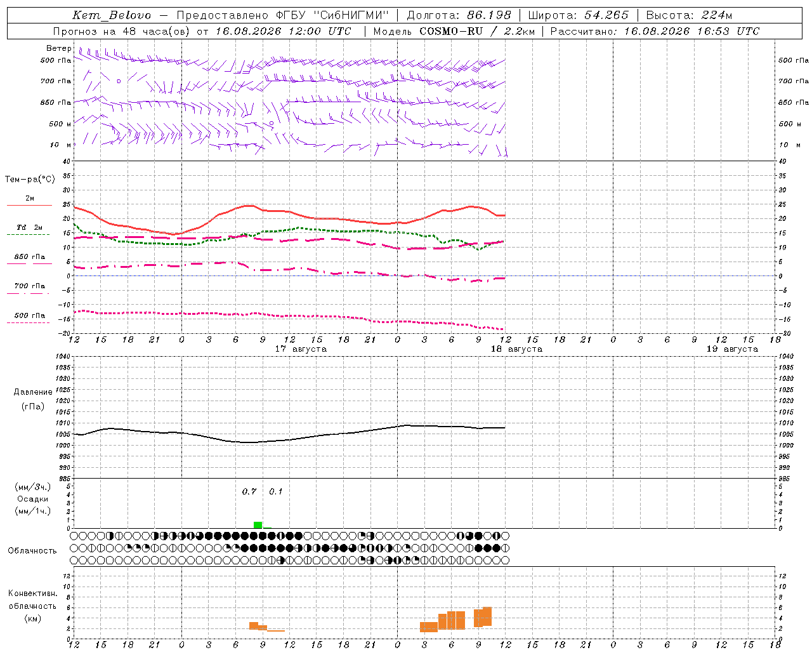Click the 0.1 precipitation value label
The height and width of the screenshot is (650, 812).
point(276,491)
